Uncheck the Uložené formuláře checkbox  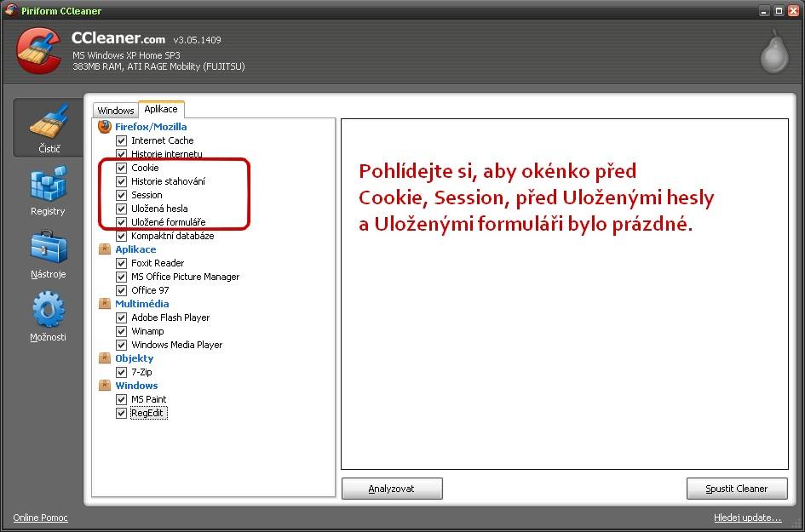pyautogui.click(x=121, y=222)
